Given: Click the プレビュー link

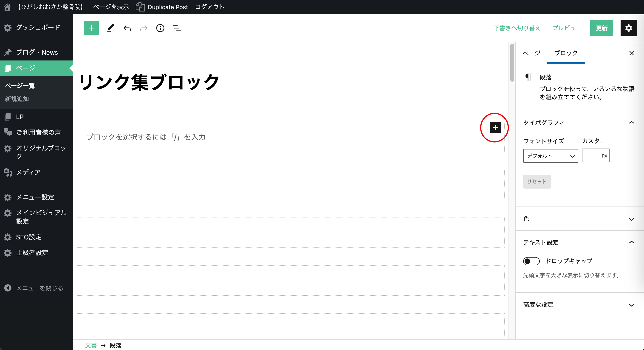Looking at the screenshot, I should (567, 28).
